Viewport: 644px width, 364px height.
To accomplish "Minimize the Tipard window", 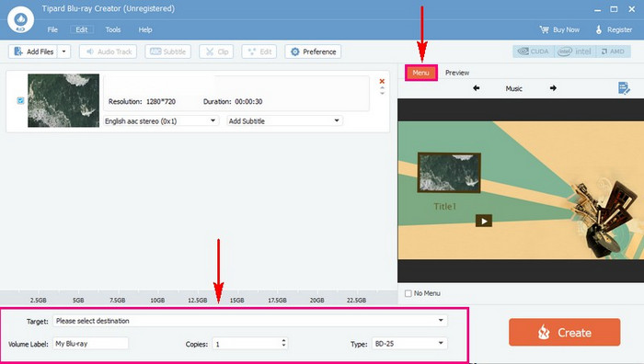I will tap(598, 9).
